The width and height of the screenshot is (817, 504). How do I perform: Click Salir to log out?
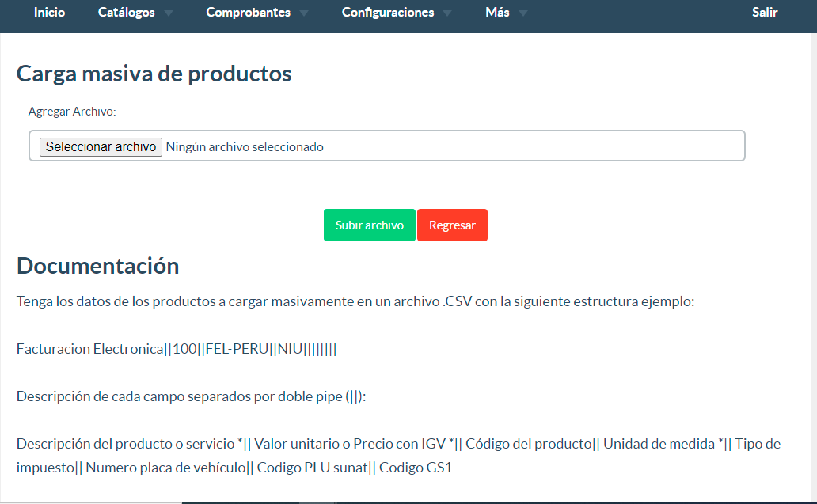pos(765,13)
